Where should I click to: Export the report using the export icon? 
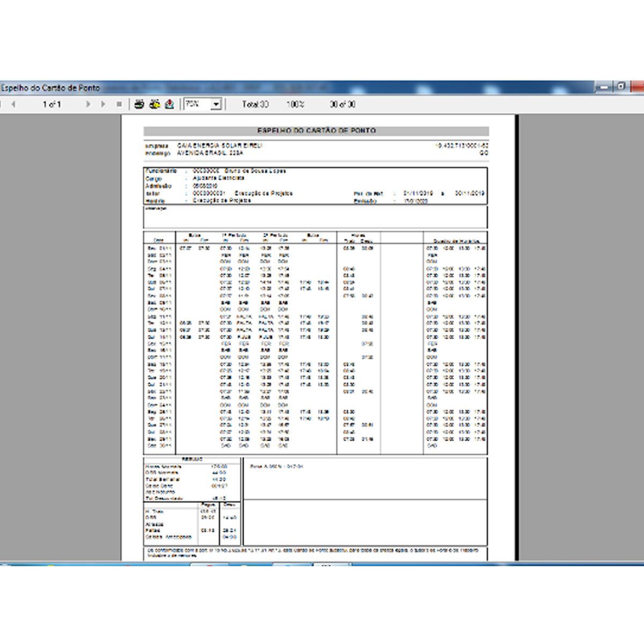point(170,104)
